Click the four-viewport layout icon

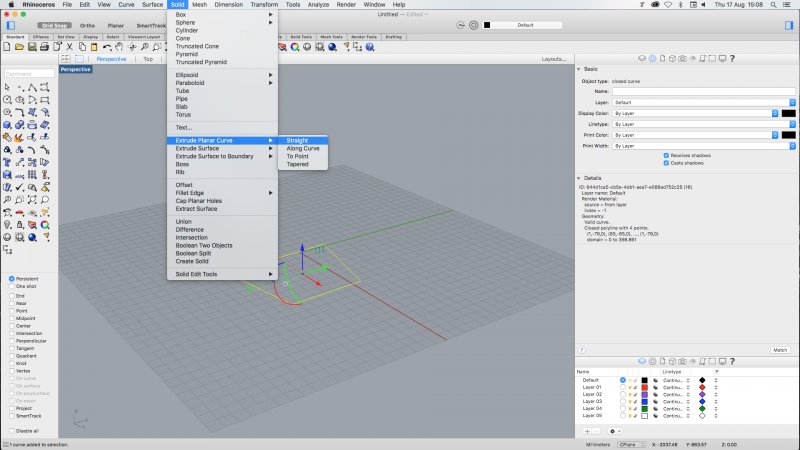[66, 59]
